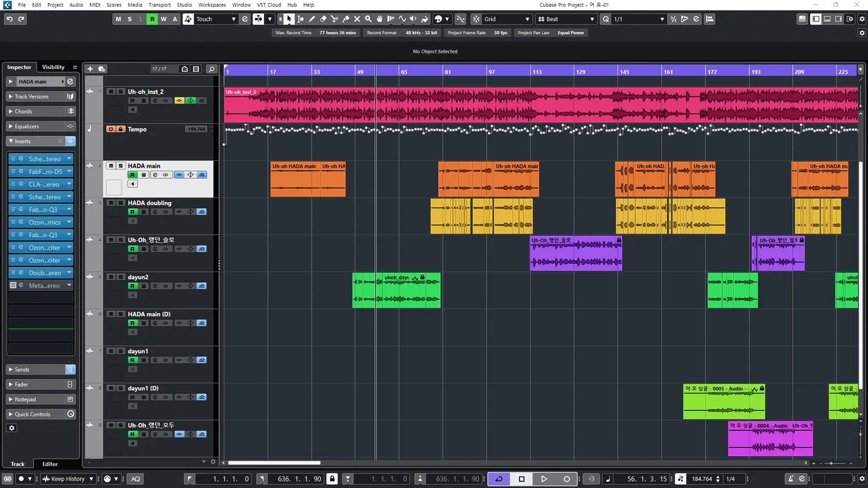This screenshot has height=488, width=868.
Task: Click horizontal scrollbar under the timeline
Action: [x=274, y=463]
